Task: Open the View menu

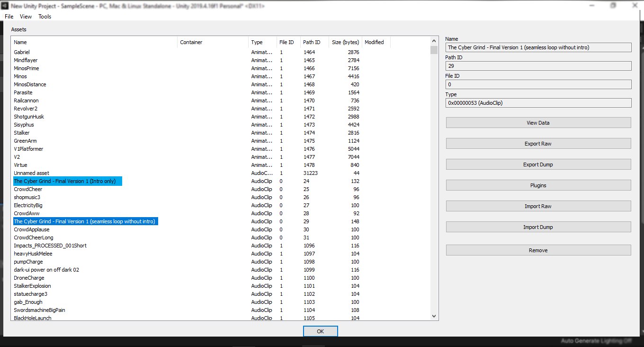Action: [26, 17]
